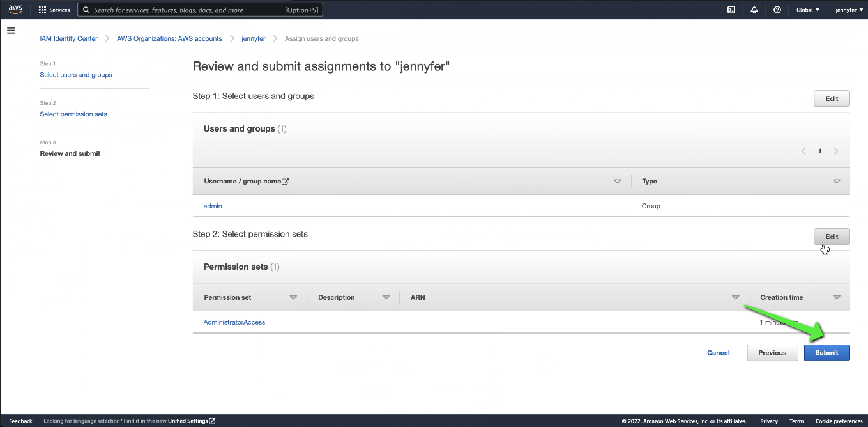Sort by the ARN column arrow
The height and width of the screenshot is (427, 868).
(736, 298)
